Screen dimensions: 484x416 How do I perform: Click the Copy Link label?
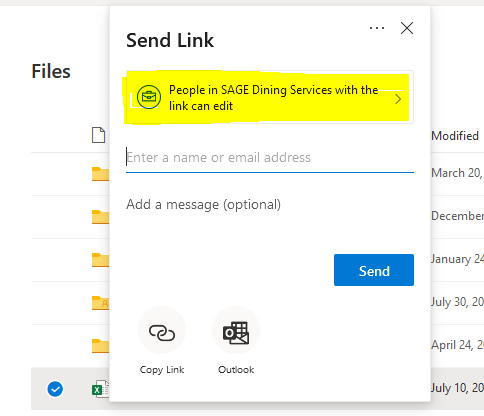coord(162,370)
